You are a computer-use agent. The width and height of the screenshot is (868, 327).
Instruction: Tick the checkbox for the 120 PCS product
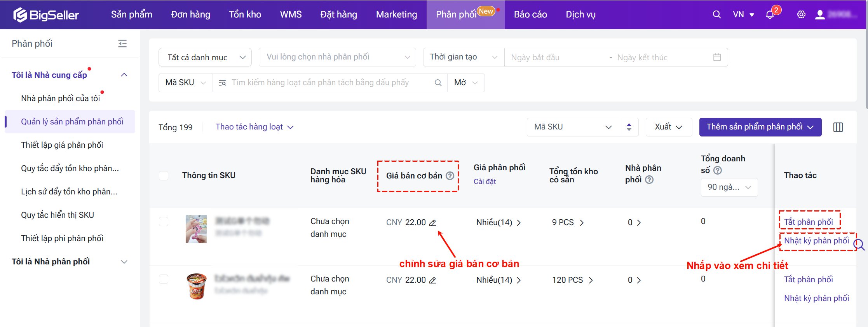(164, 279)
